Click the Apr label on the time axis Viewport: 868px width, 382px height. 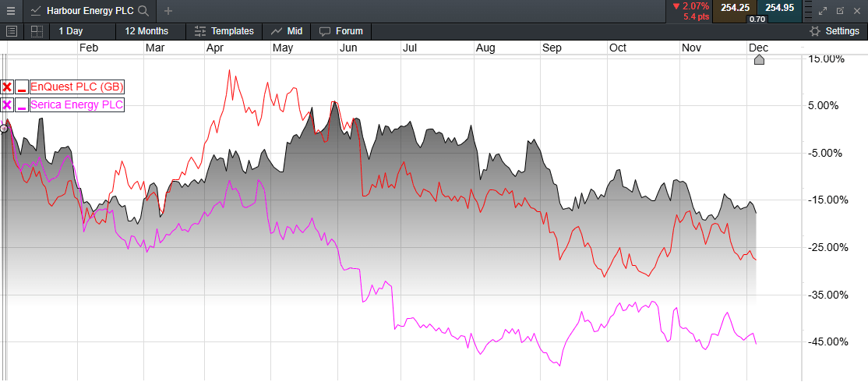click(215, 48)
